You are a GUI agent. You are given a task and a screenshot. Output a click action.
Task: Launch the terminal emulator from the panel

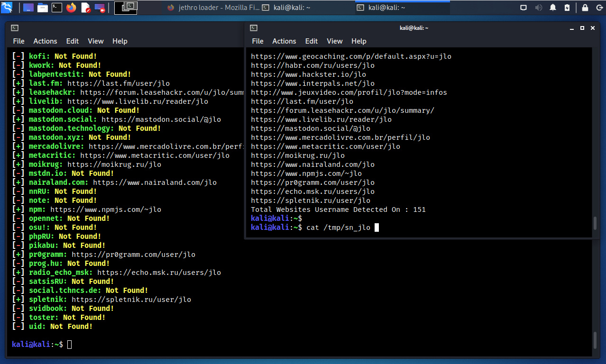pyautogui.click(x=57, y=8)
